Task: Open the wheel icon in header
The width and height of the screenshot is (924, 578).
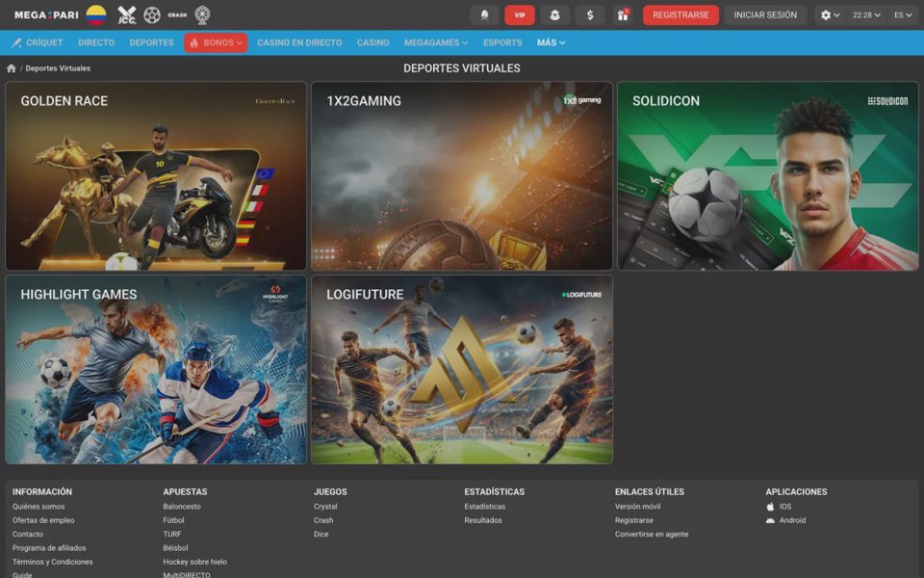Action: click(202, 14)
